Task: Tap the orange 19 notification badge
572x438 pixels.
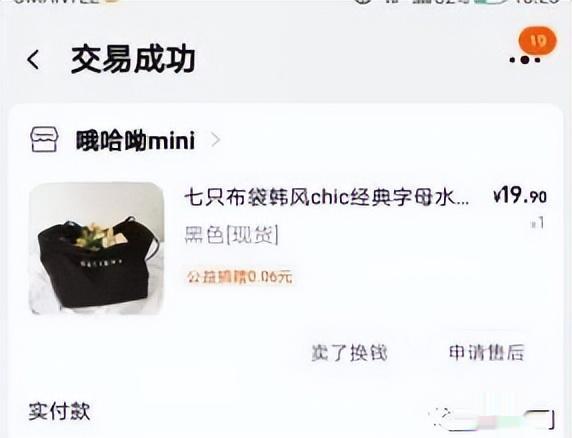Action: pyautogui.click(x=538, y=41)
